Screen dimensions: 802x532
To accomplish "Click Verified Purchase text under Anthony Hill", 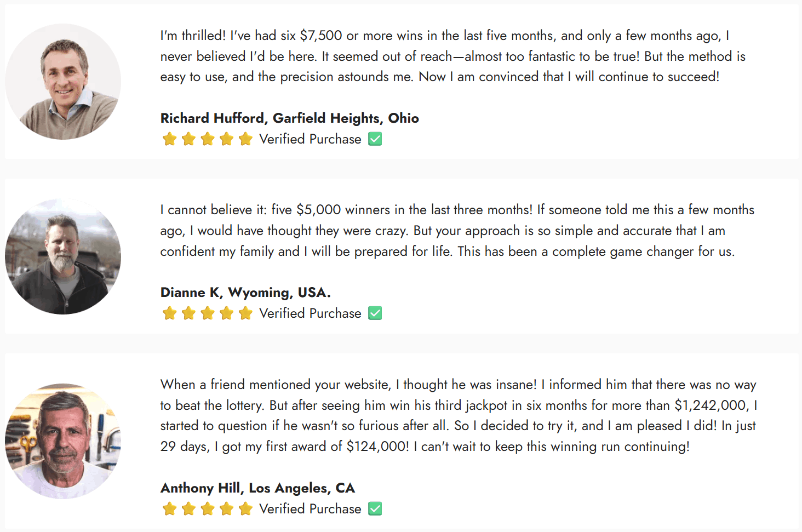I will pos(310,509).
